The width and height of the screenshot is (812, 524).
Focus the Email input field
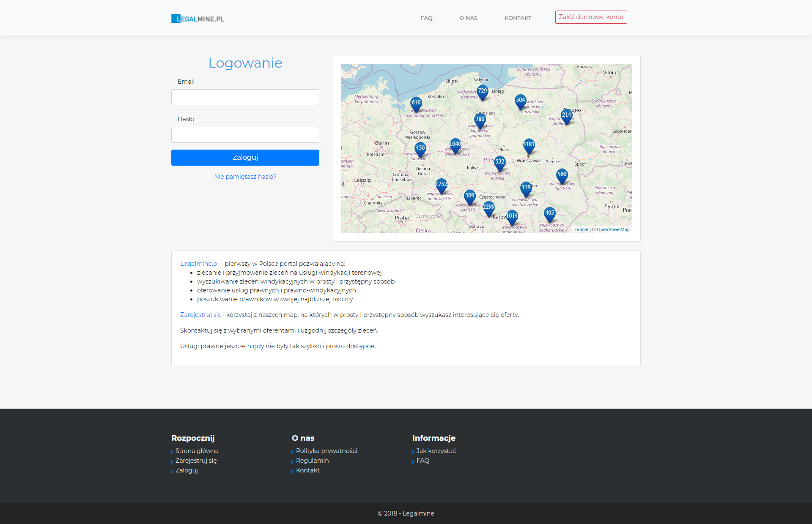245,97
